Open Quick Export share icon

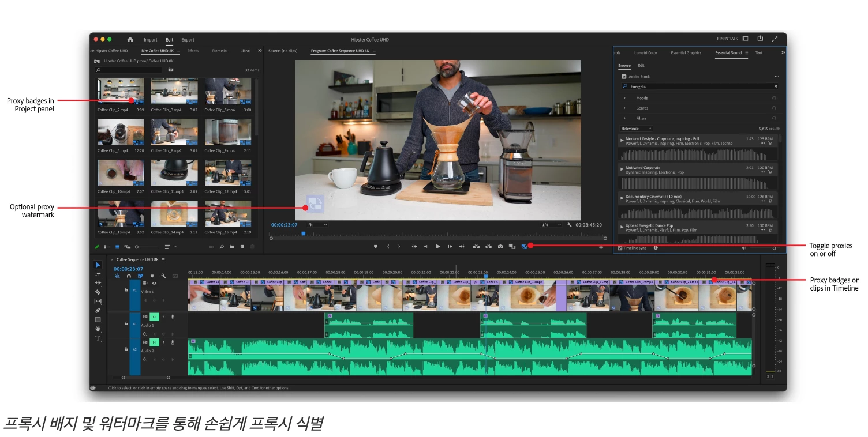[760, 39]
